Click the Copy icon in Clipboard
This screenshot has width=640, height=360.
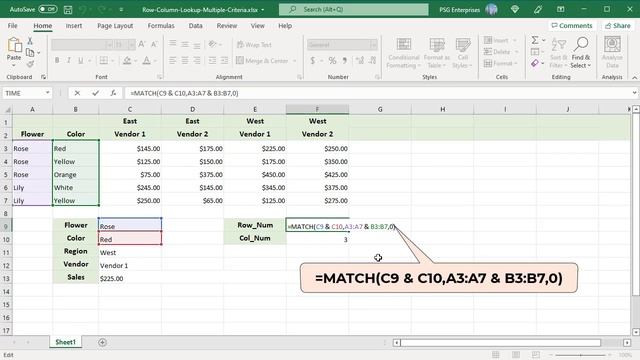coord(30,53)
